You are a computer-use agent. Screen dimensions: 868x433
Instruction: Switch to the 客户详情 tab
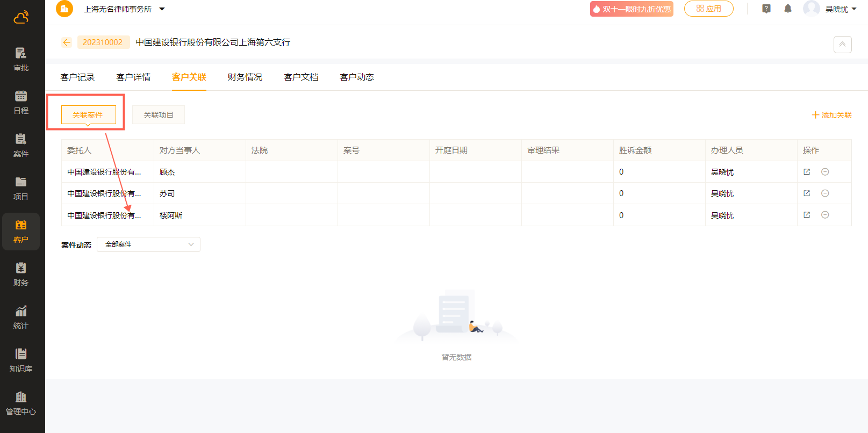coord(133,77)
